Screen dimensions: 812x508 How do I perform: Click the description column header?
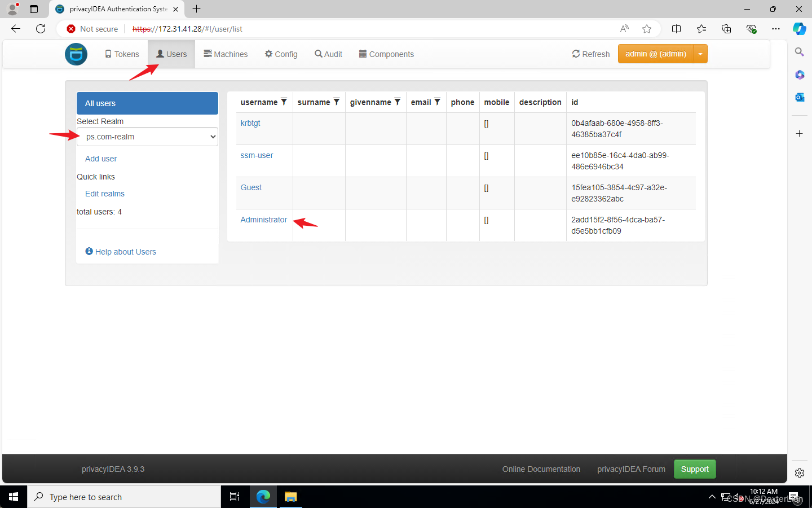pyautogui.click(x=540, y=102)
